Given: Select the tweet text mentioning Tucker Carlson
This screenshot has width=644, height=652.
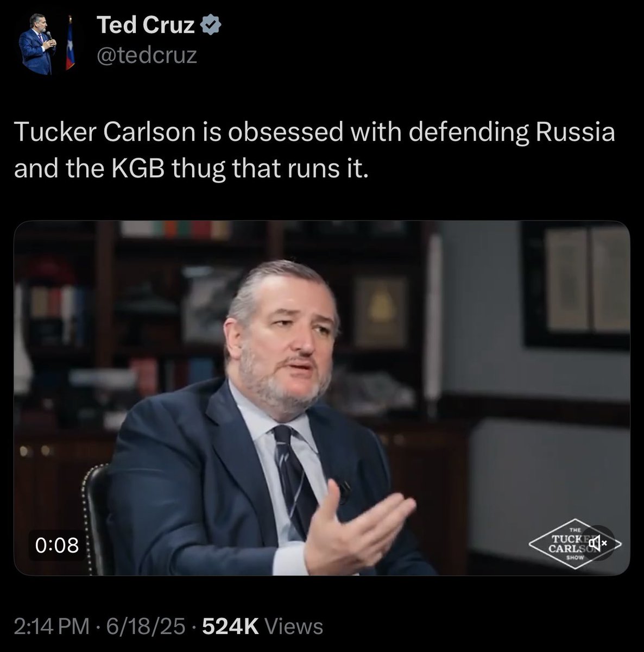Looking at the screenshot, I should [314, 151].
